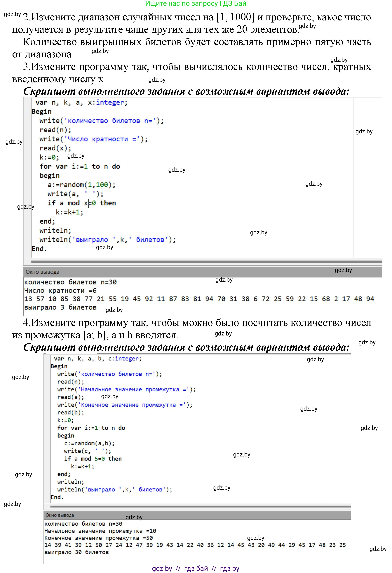This screenshot has width=392, height=573.
Task: Click the 'End.' line in second editor
Action: [57, 497]
